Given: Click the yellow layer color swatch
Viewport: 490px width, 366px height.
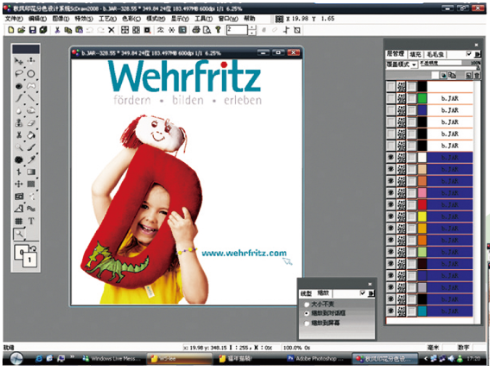Looking at the screenshot, I should coord(422,217).
